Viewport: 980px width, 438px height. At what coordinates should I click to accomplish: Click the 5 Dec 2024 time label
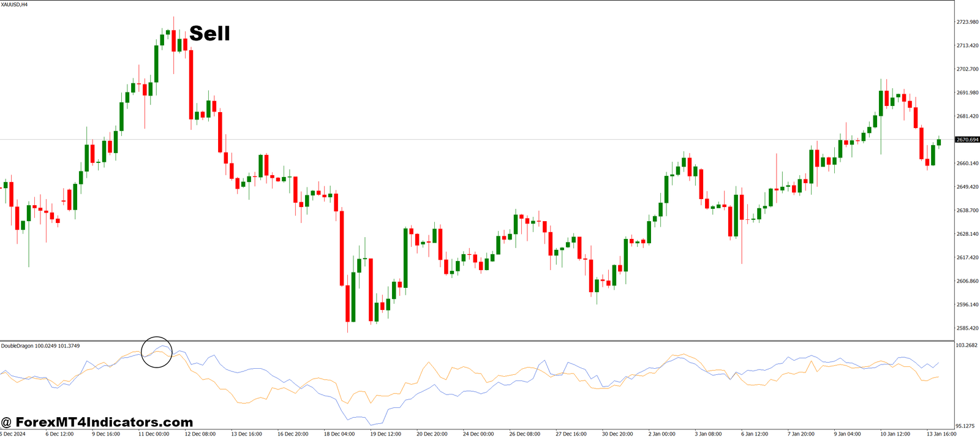tap(13, 434)
